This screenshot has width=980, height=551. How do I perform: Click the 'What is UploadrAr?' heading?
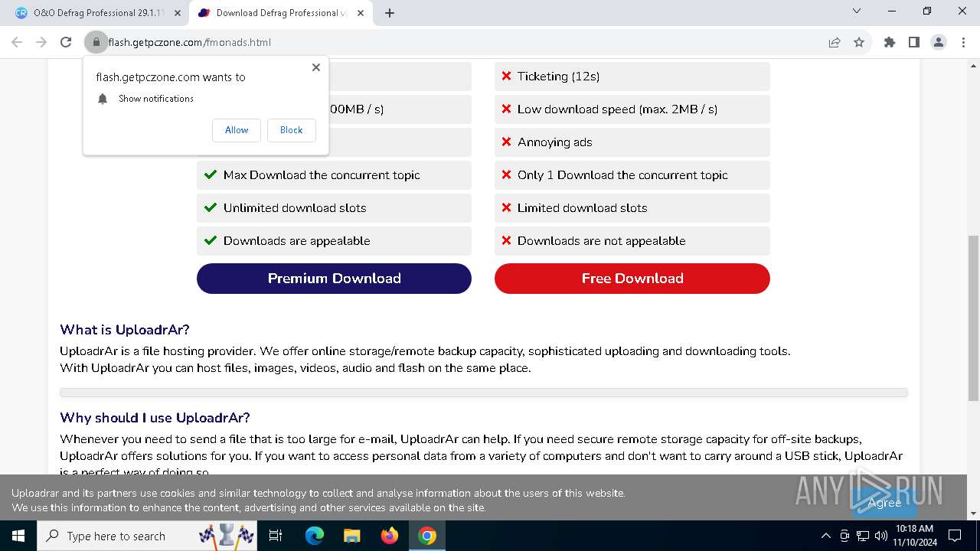[125, 330]
